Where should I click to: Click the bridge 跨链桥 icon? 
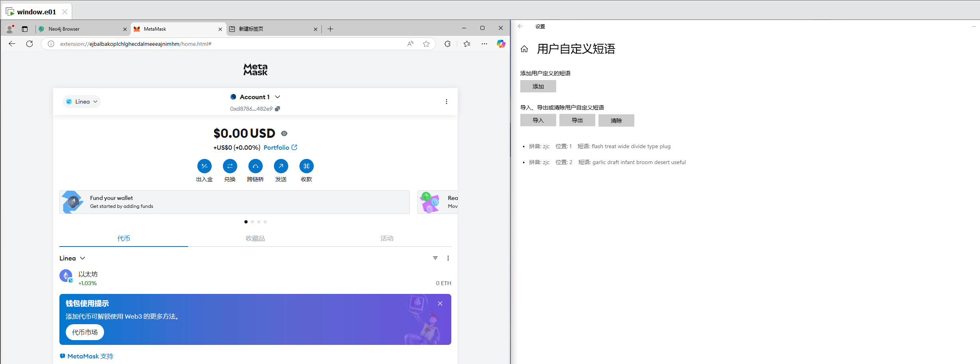point(256,166)
